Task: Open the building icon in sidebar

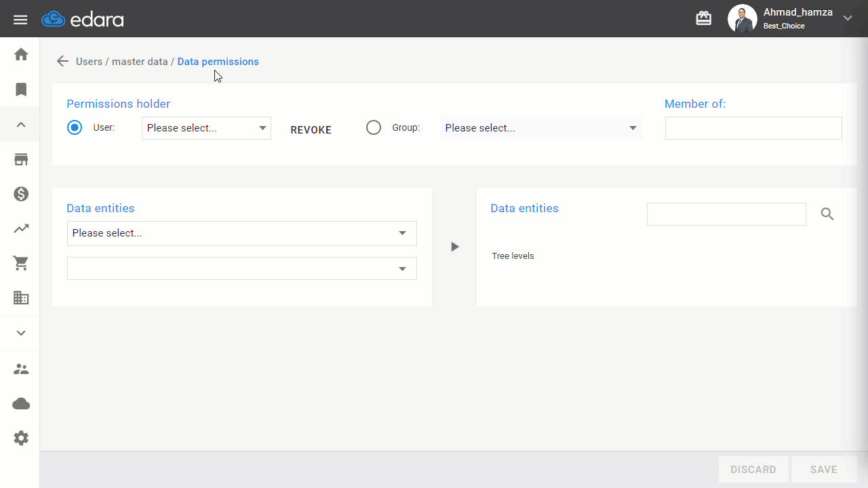Action: coord(21,298)
